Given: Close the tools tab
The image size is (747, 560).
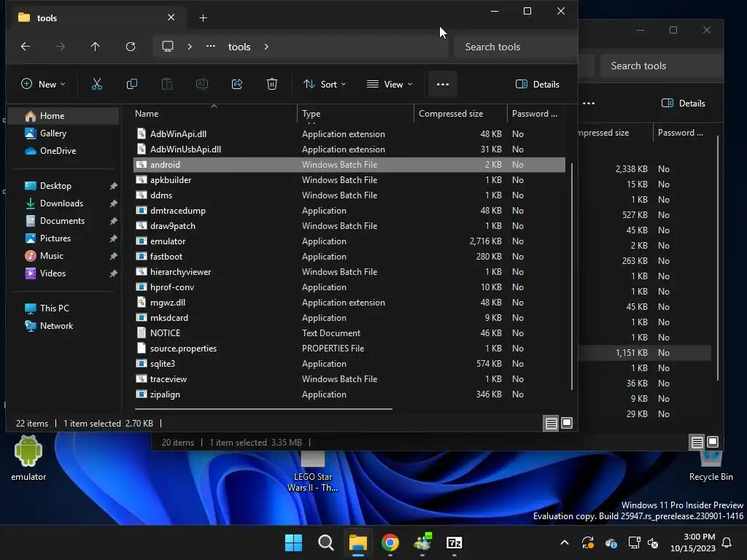Looking at the screenshot, I should pyautogui.click(x=171, y=17).
